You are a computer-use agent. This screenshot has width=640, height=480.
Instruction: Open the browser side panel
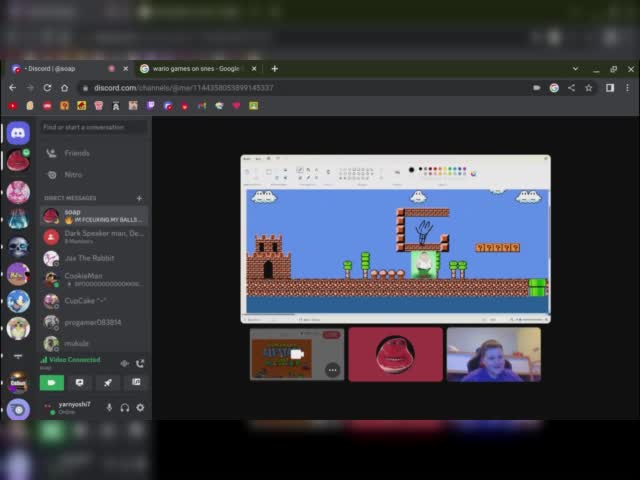(610, 88)
